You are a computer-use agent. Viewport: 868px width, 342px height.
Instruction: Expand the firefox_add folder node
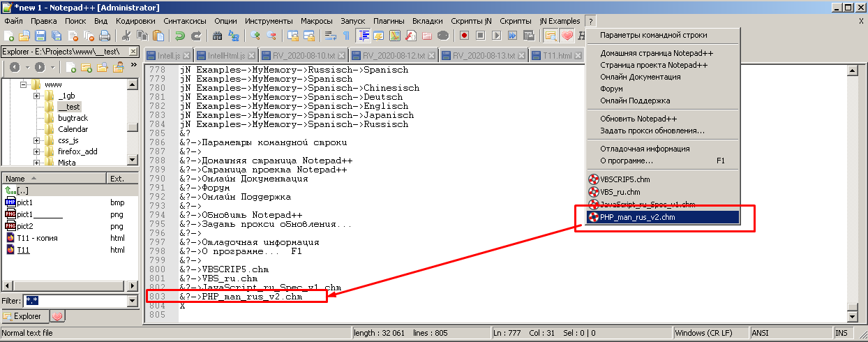(36, 151)
